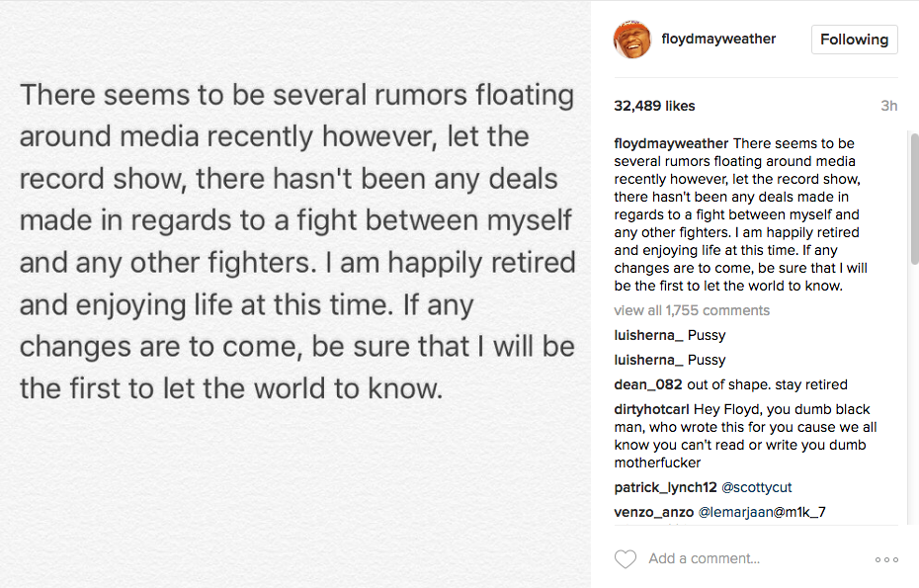Click the post text image

tap(295, 242)
